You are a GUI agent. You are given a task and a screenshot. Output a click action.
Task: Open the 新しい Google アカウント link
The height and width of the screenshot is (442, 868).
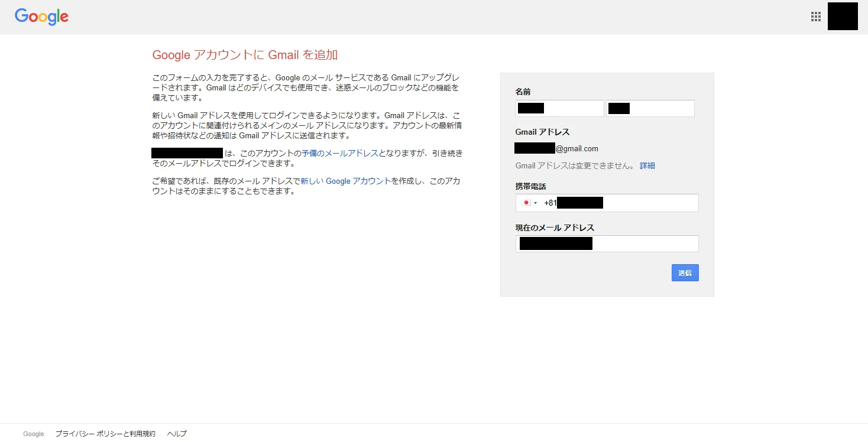(x=346, y=181)
